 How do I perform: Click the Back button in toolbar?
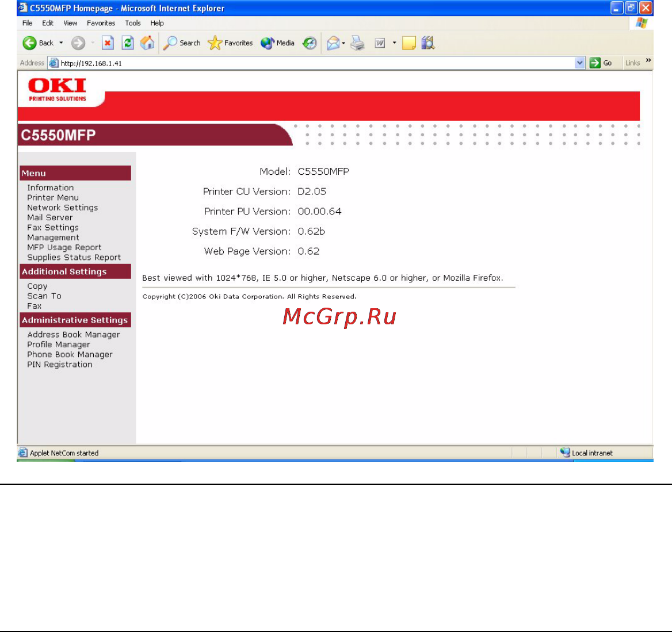[x=38, y=43]
